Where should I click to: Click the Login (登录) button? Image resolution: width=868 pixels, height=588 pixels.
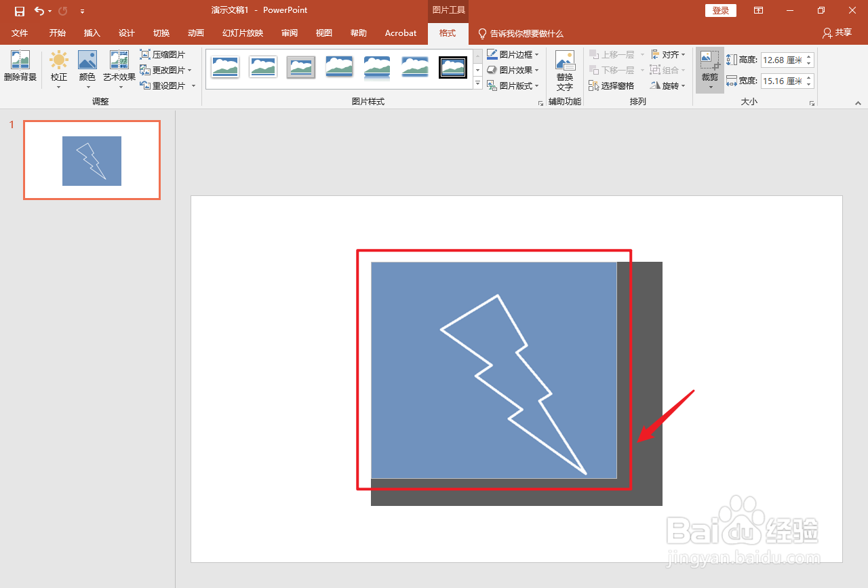[x=721, y=11]
